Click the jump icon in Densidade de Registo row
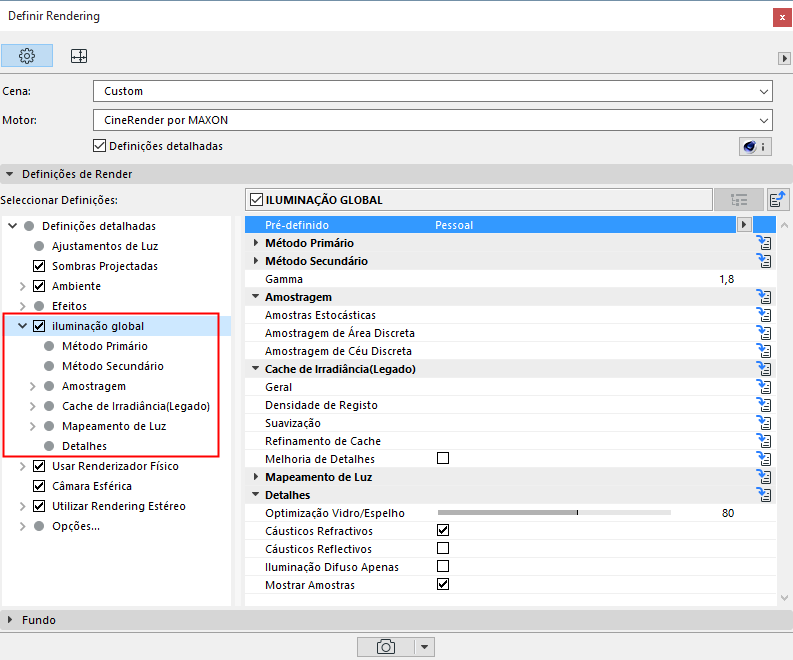This screenshot has width=793, height=660. pyautogui.click(x=764, y=405)
